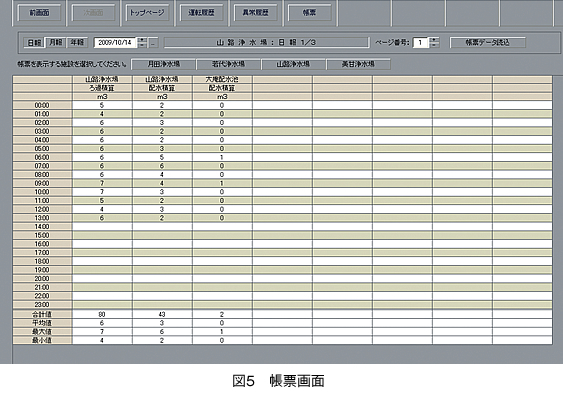Select the 06:00 time row label
The width and height of the screenshot is (563, 393).
click(x=42, y=157)
